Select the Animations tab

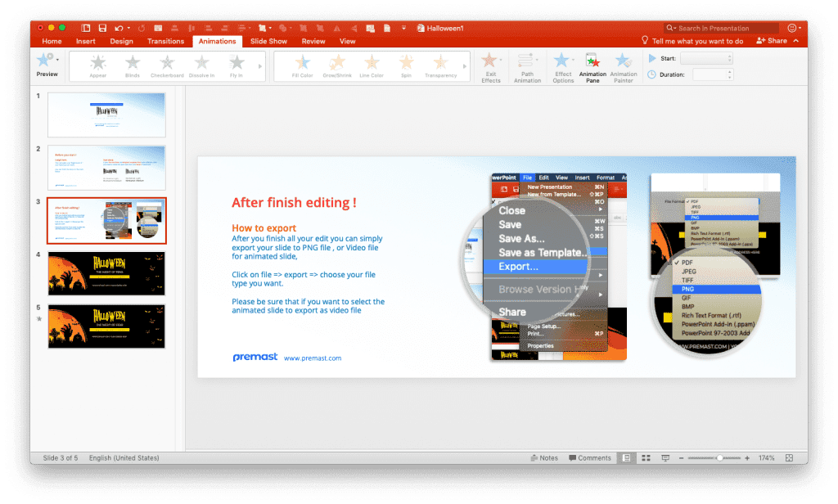[217, 41]
